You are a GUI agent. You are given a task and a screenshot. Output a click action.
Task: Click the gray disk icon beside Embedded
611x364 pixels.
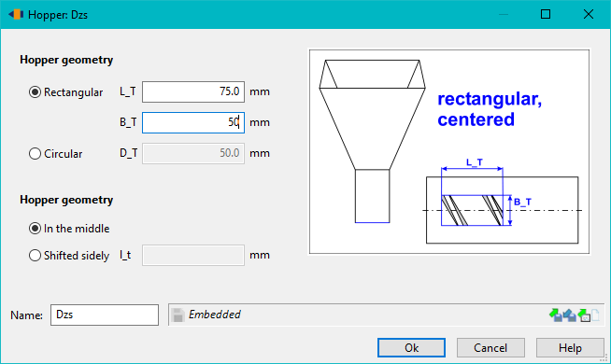pos(178,315)
